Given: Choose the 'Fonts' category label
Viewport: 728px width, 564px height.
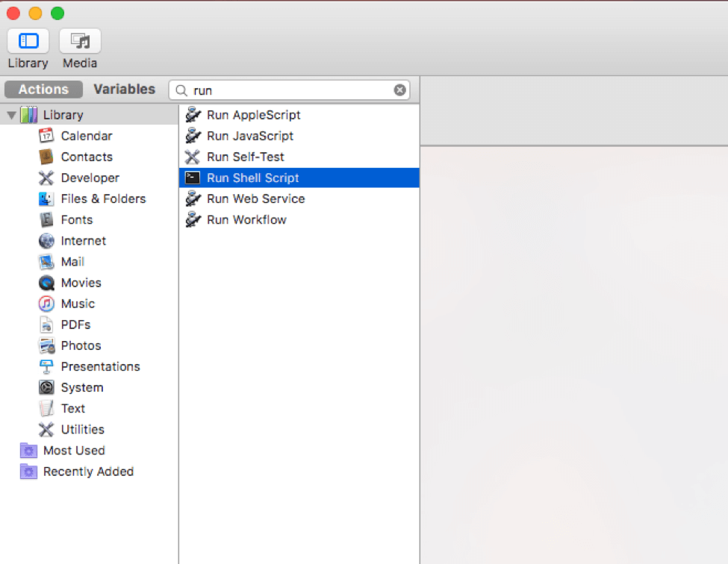Looking at the screenshot, I should [77, 220].
